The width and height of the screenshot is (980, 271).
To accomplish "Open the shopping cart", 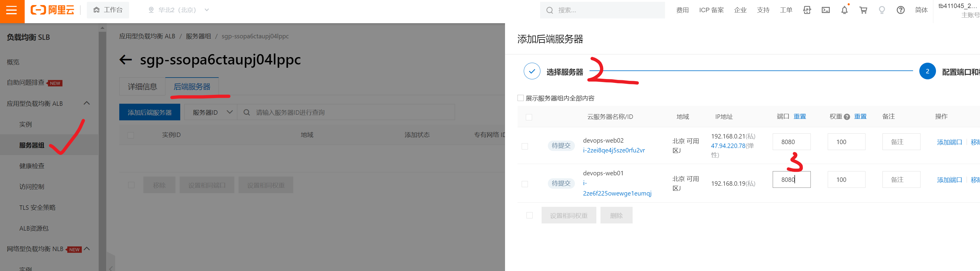I will tap(863, 10).
